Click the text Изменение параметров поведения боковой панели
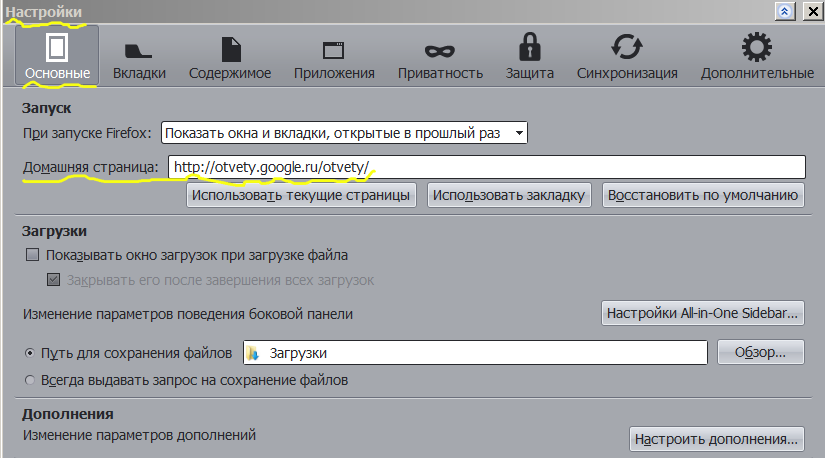Viewport: 825px width, 458px height. pos(188,314)
